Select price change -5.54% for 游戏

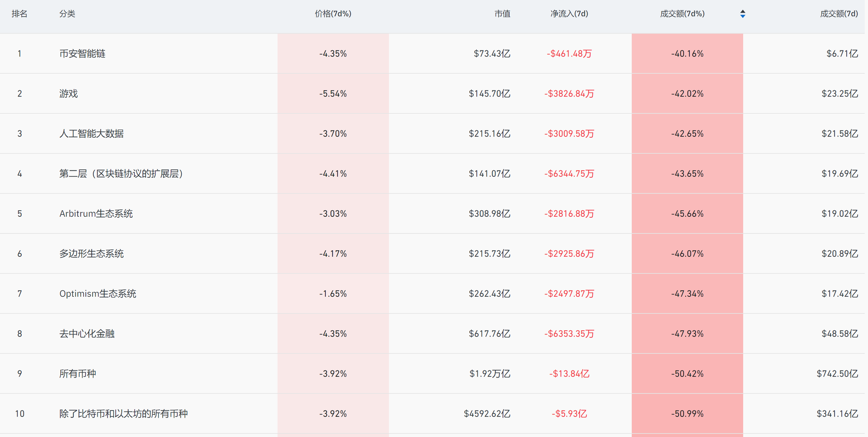pyautogui.click(x=333, y=93)
